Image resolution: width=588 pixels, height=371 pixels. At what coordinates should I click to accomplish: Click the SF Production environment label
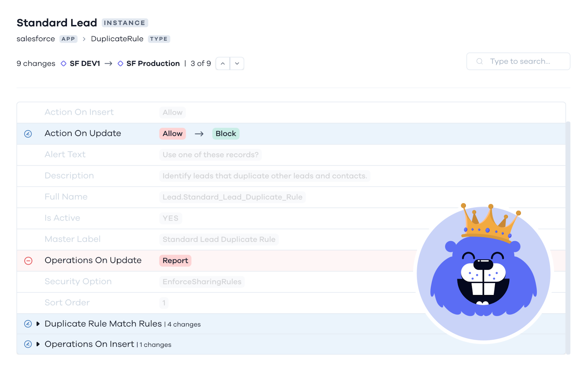click(x=153, y=64)
